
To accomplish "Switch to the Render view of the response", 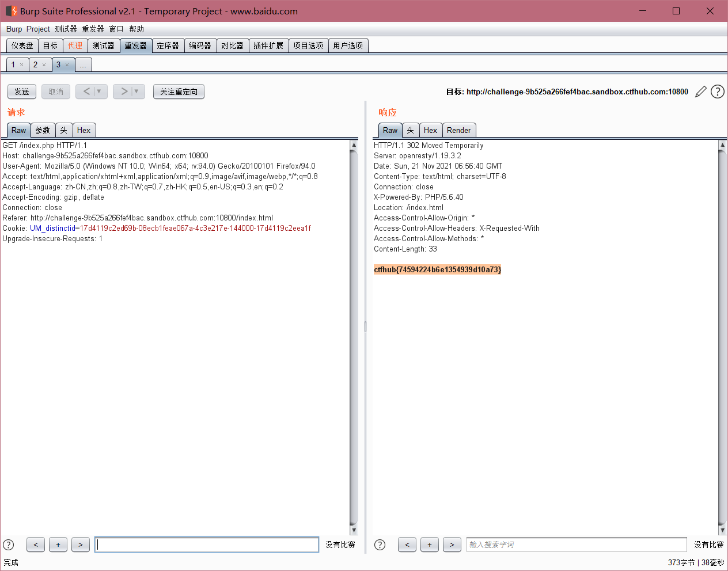I will click(x=459, y=130).
